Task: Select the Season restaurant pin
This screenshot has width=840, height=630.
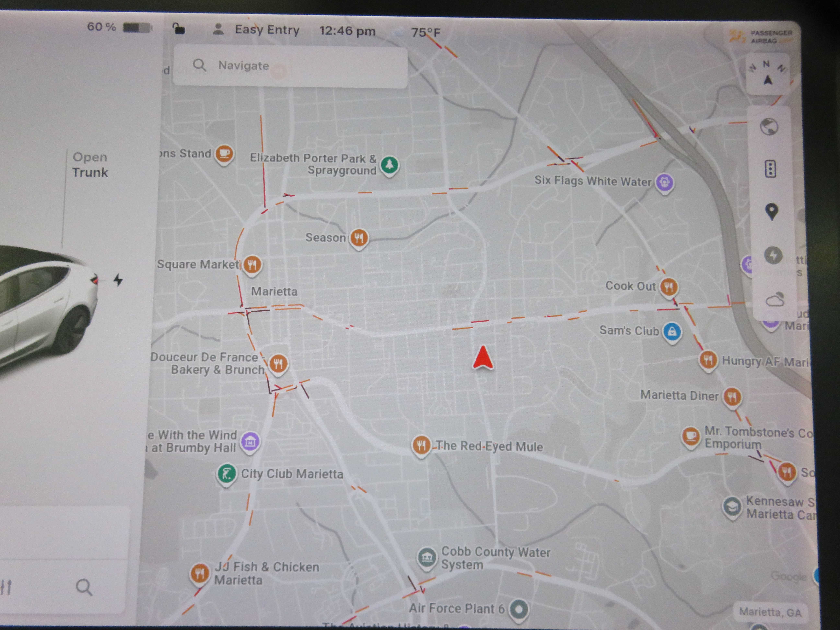Action: [359, 239]
